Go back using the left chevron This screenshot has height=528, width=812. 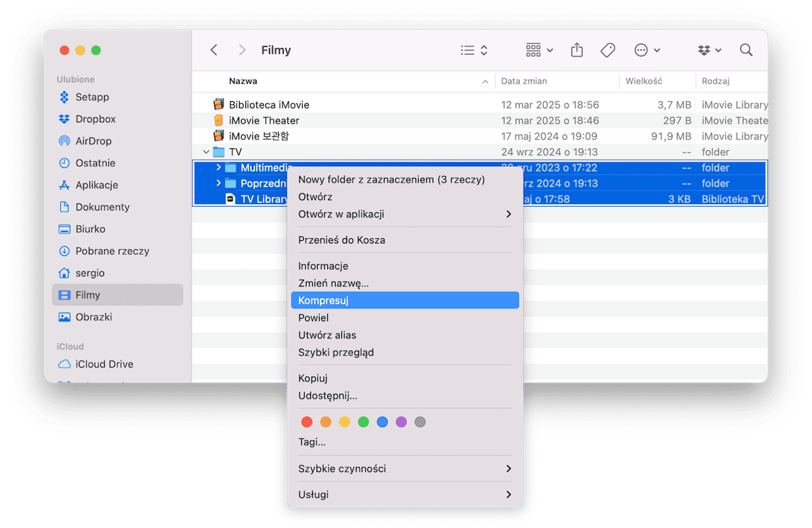[214, 50]
